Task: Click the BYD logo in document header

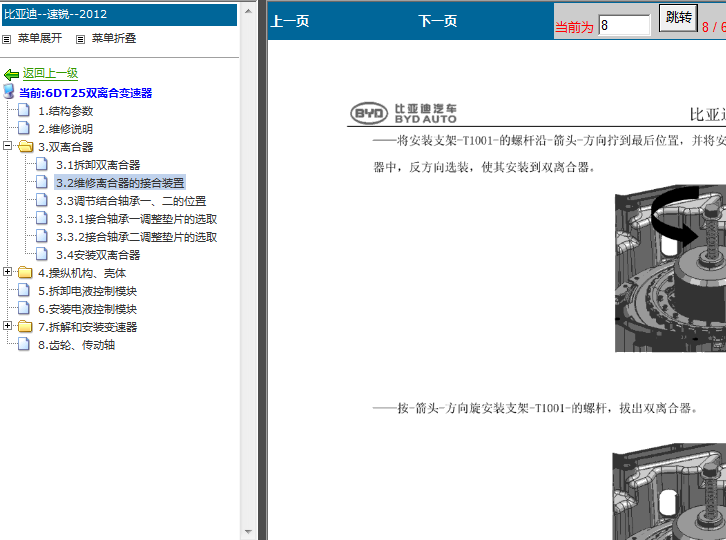Action: 369,113
